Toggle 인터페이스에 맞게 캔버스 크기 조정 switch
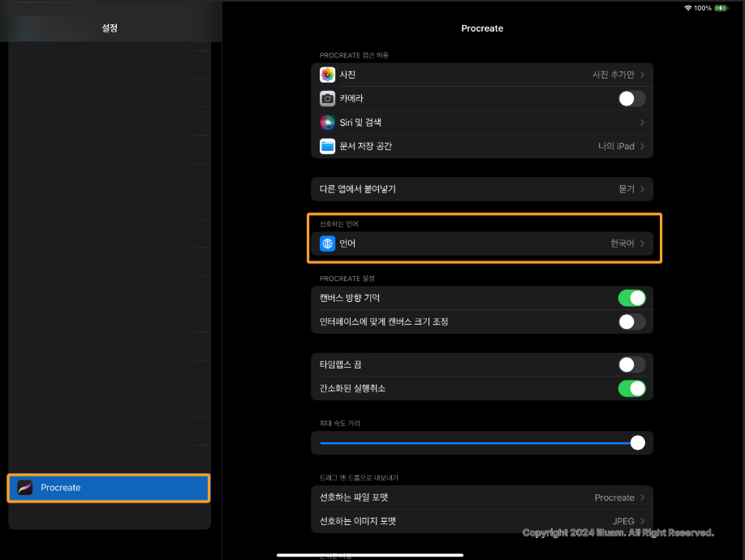Screen dimensions: 745x560 click(631, 322)
